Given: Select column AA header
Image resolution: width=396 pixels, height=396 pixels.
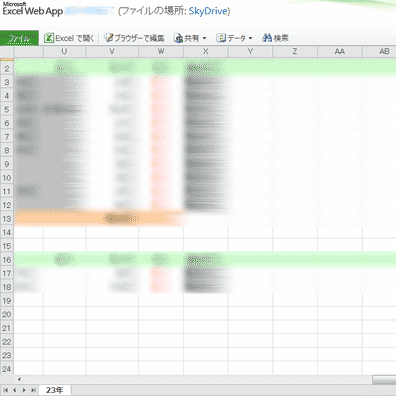Looking at the screenshot, I should pyautogui.click(x=340, y=52).
